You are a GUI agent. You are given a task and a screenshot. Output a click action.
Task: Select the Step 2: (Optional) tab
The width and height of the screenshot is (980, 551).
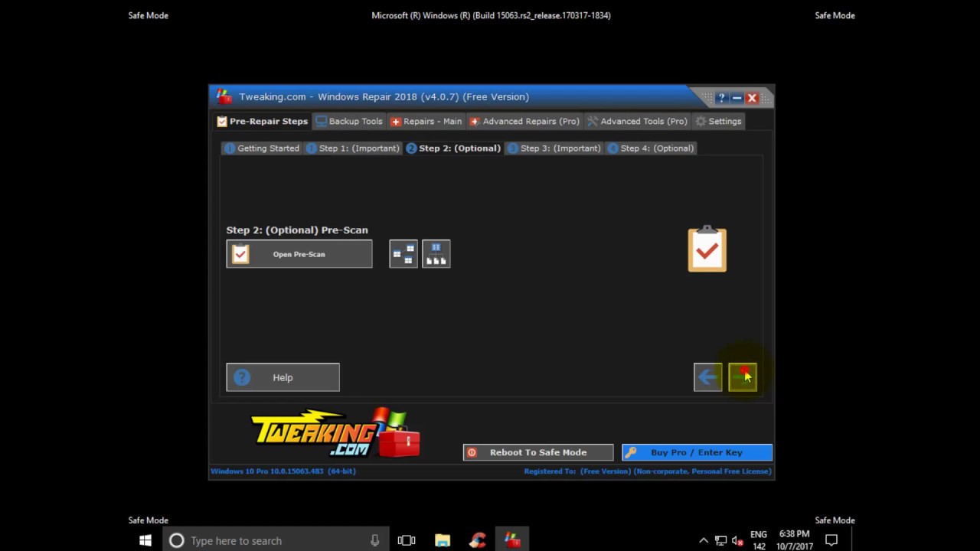click(453, 148)
